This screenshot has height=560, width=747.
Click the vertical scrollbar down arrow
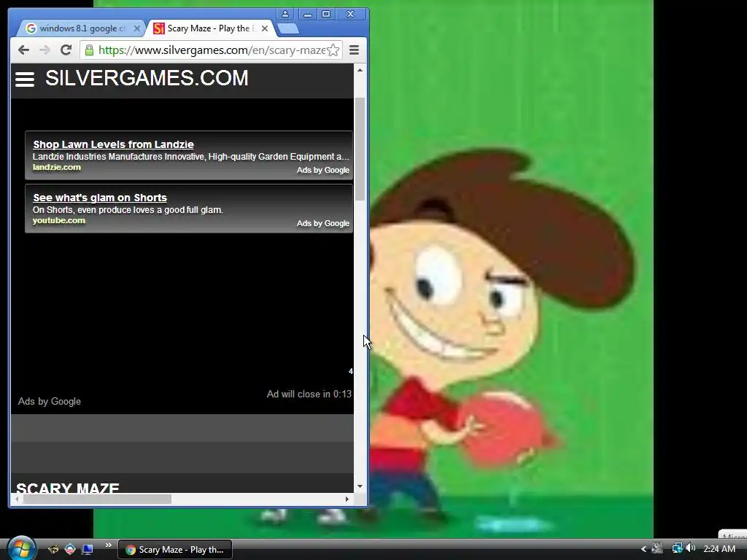click(360, 486)
